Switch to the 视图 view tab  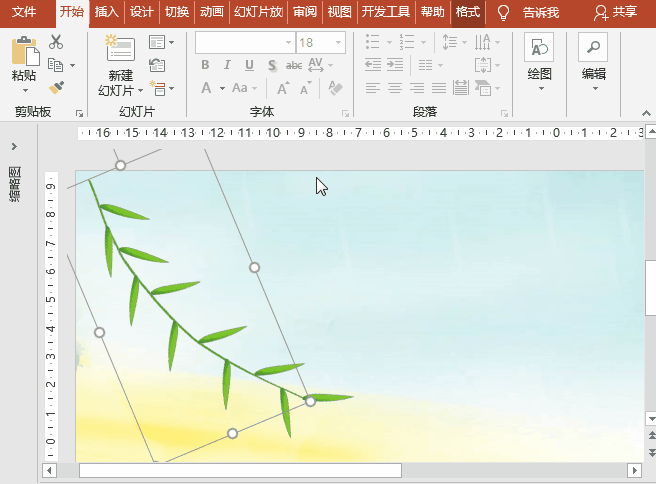(x=339, y=12)
